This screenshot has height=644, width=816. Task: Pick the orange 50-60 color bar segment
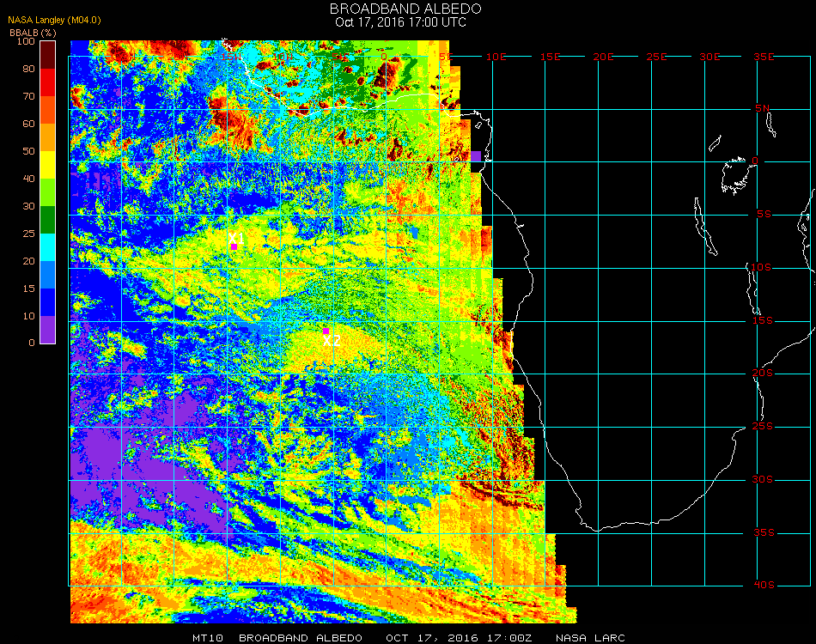47,137
